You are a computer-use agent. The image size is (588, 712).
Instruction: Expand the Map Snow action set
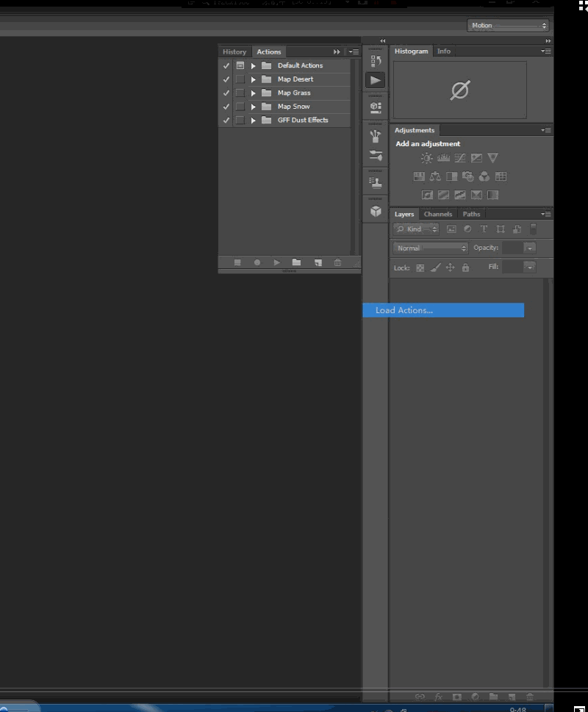(254, 107)
